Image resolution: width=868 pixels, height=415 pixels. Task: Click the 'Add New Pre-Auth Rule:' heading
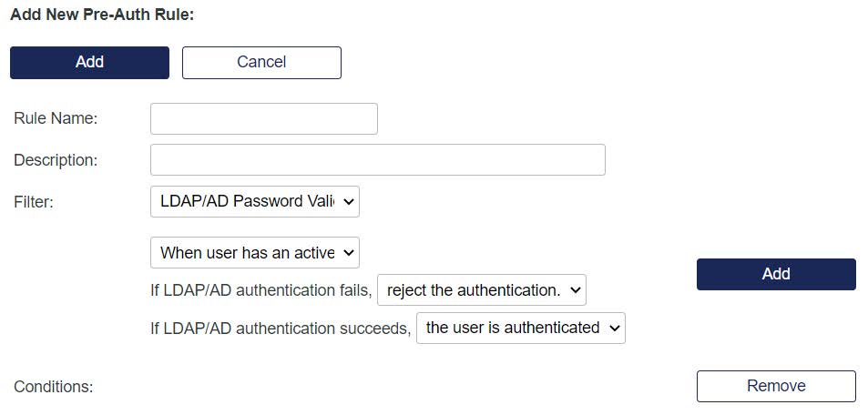click(x=102, y=15)
